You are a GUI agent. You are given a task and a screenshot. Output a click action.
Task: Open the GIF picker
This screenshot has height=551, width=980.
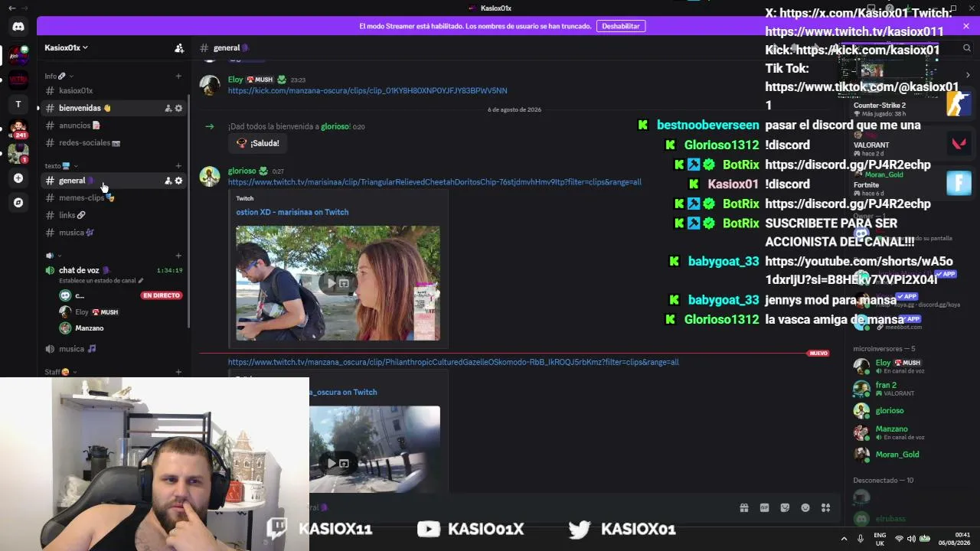coord(764,507)
